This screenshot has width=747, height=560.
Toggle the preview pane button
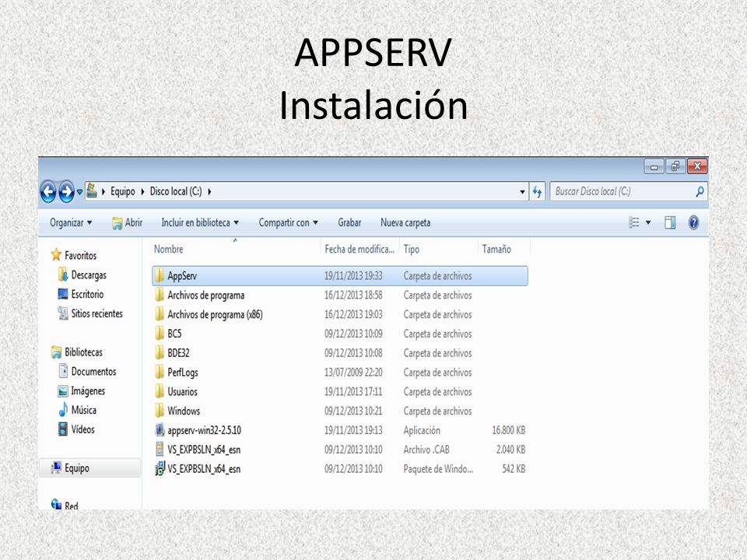[x=670, y=222]
